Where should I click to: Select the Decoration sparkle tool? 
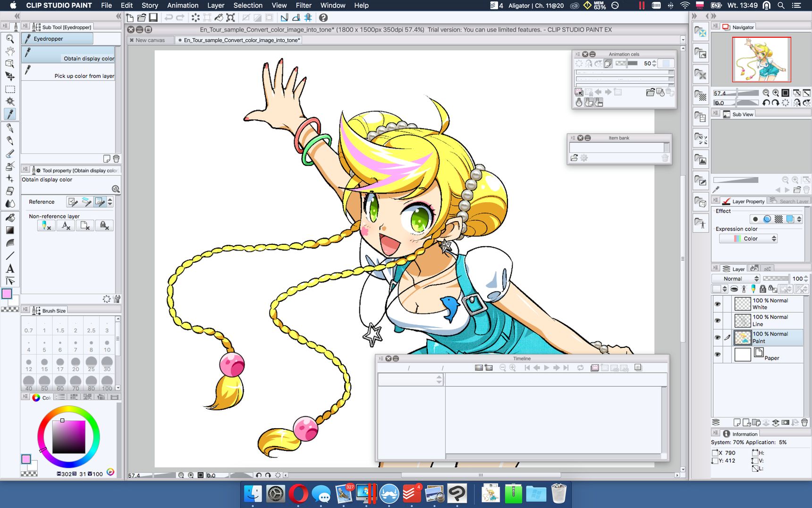click(x=10, y=179)
